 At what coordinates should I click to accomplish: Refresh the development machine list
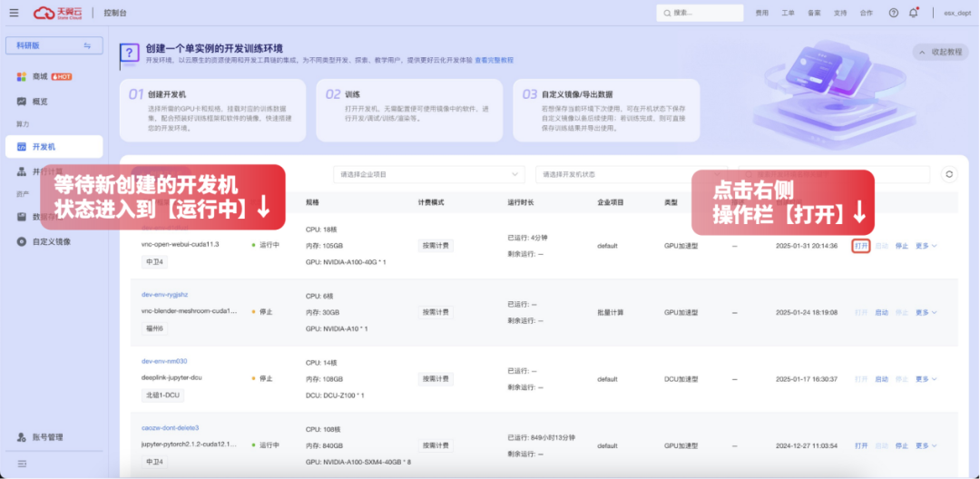pos(949,174)
